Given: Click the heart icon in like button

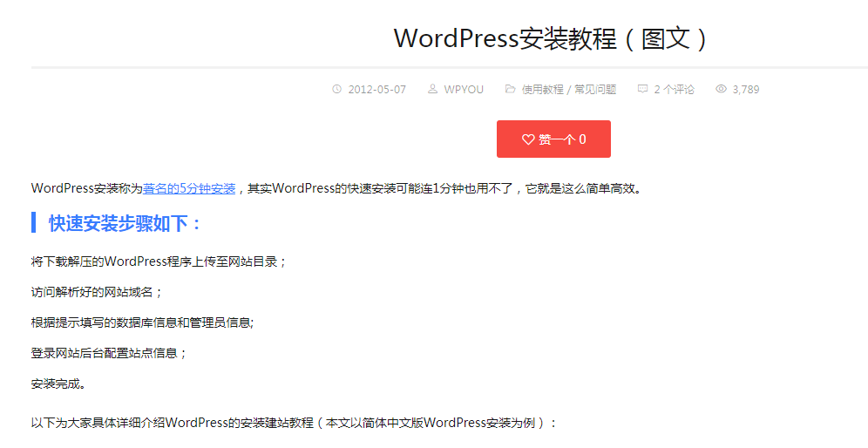Looking at the screenshot, I should pos(528,139).
